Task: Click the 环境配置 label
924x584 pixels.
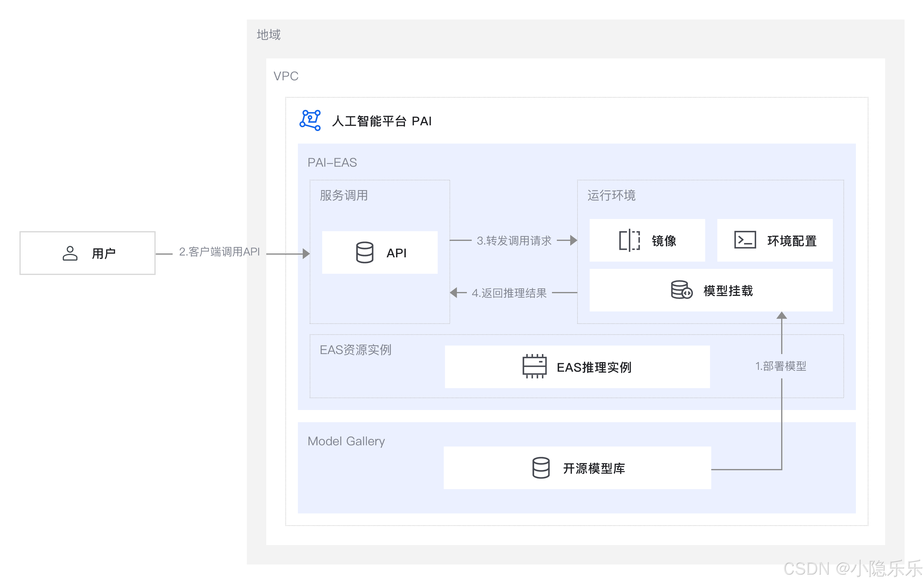Action: coord(792,241)
